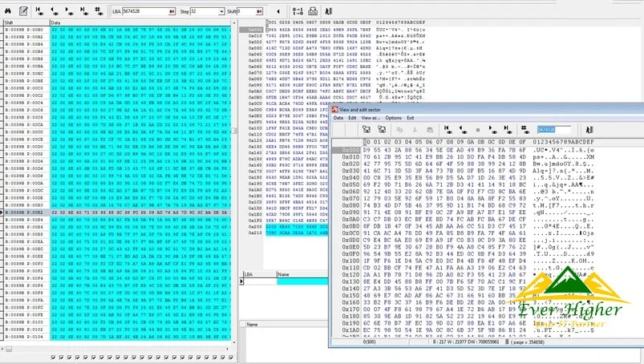Click the 0($00) status bar entry
This screenshot has width=644, height=364.
pyautogui.click(x=369, y=342)
